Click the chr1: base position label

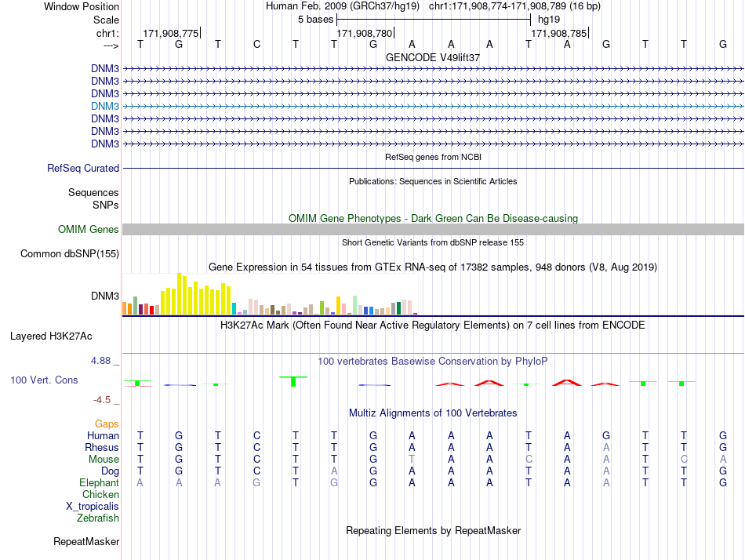coord(108,33)
